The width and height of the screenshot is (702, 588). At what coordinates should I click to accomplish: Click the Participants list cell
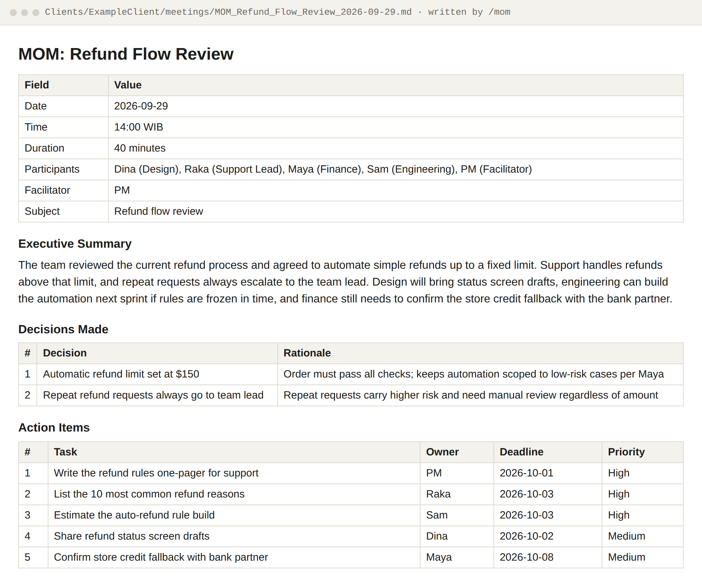[x=396, y=169]
